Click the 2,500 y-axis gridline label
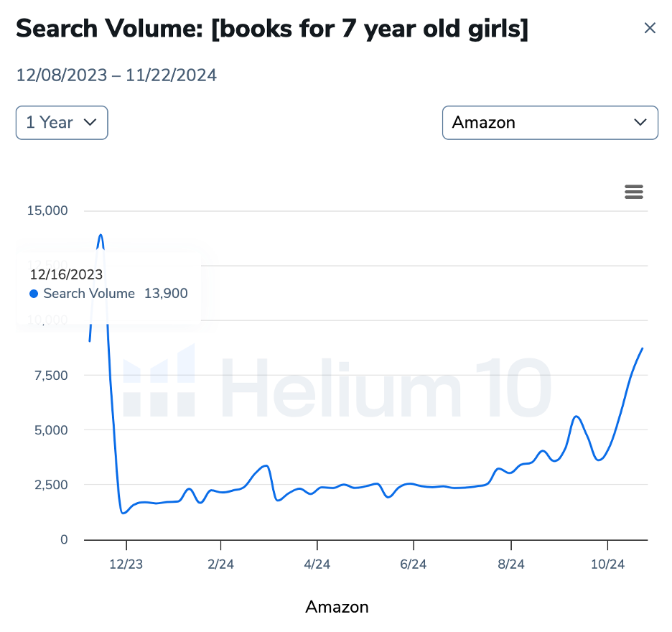Screen dimensions: 672x632 coord(50,485)
